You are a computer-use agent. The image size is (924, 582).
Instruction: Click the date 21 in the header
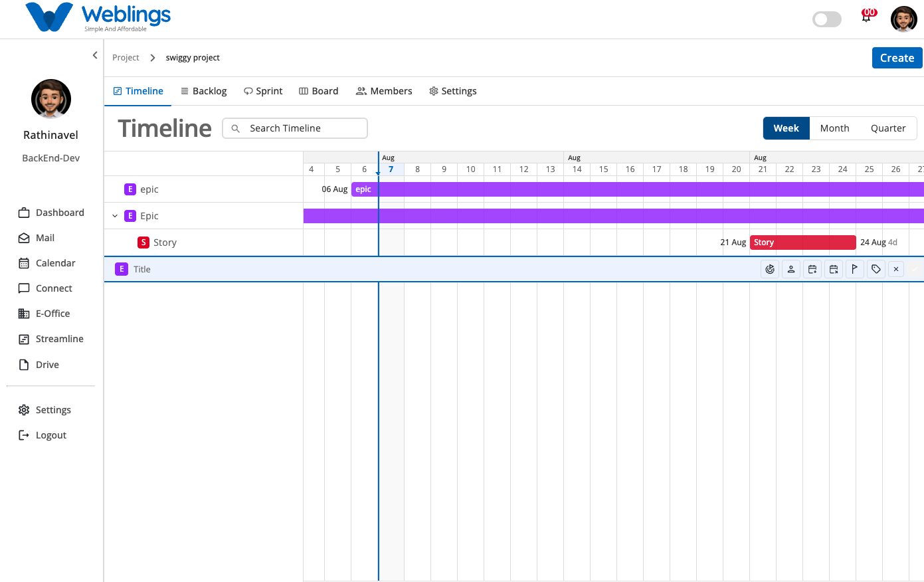click(763, 169)
